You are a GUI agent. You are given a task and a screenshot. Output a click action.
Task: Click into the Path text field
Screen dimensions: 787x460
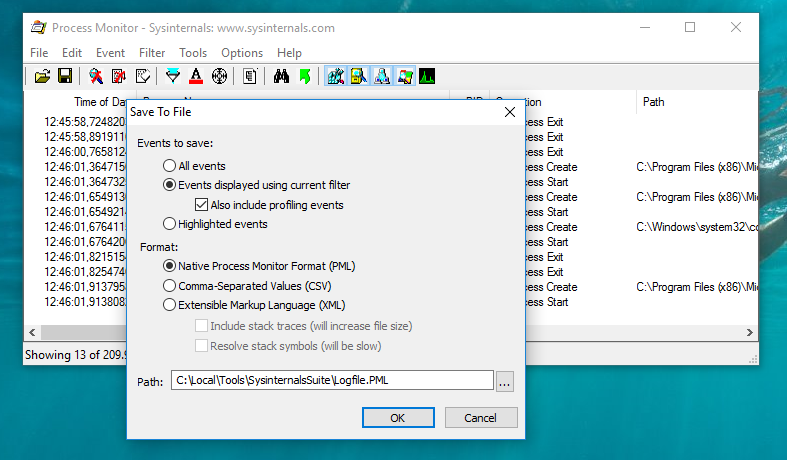tap(331, 380)
